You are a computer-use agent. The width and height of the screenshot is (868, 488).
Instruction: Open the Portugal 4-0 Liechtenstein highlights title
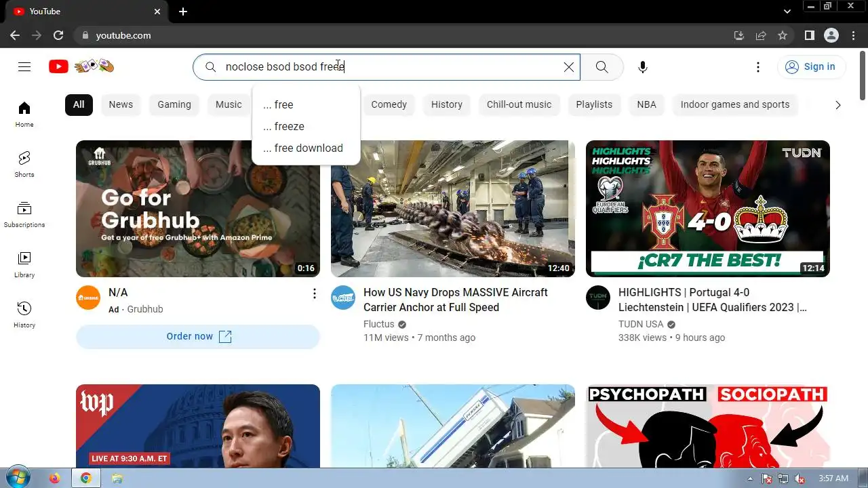713,300
